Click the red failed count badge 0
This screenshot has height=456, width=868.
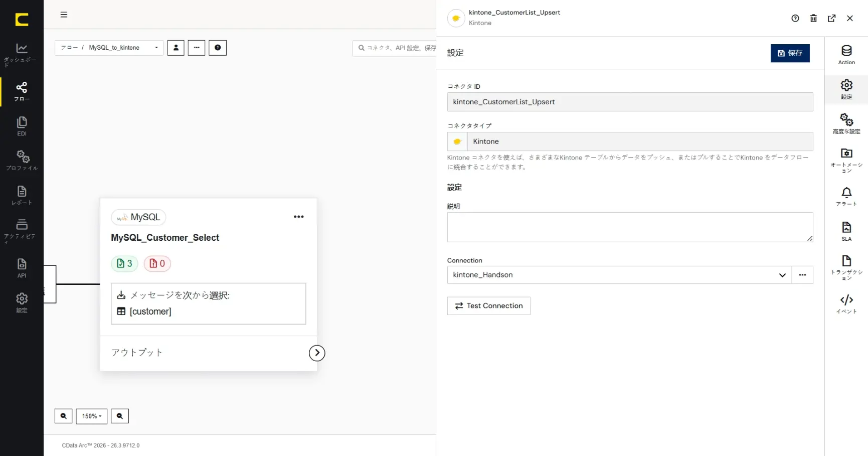(157, 263)
